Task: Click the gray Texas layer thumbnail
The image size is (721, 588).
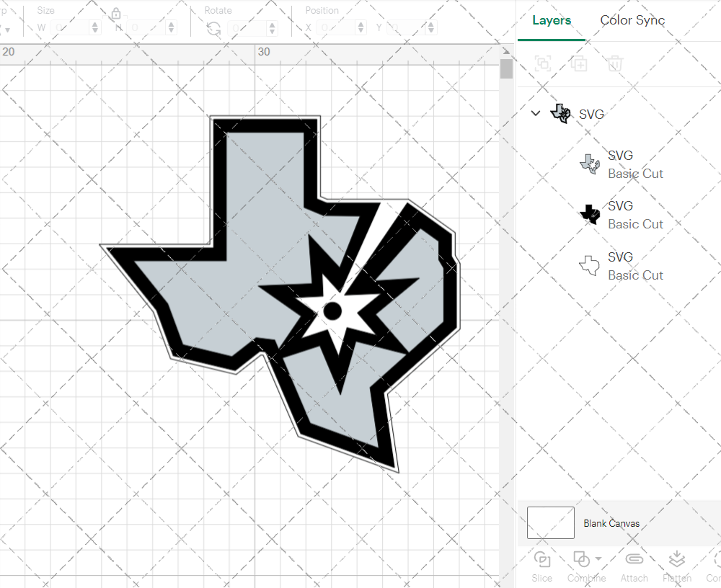Action: pos(590,164)
